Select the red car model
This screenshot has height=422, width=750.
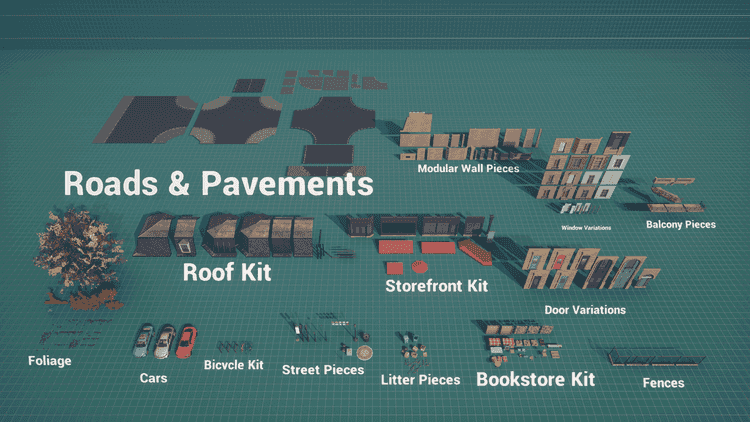pyautogui.click(x=186, y=342)
